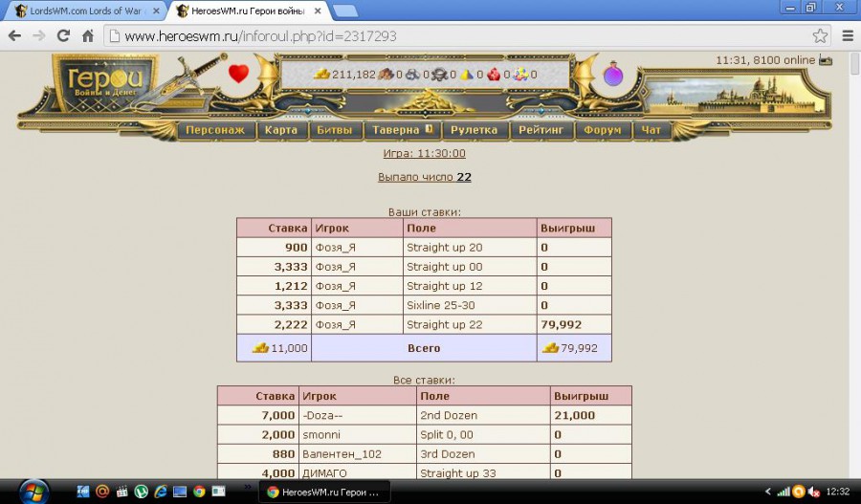Click the red heart health icon
This screenshot has width=861, height=504.
point(238,74)
